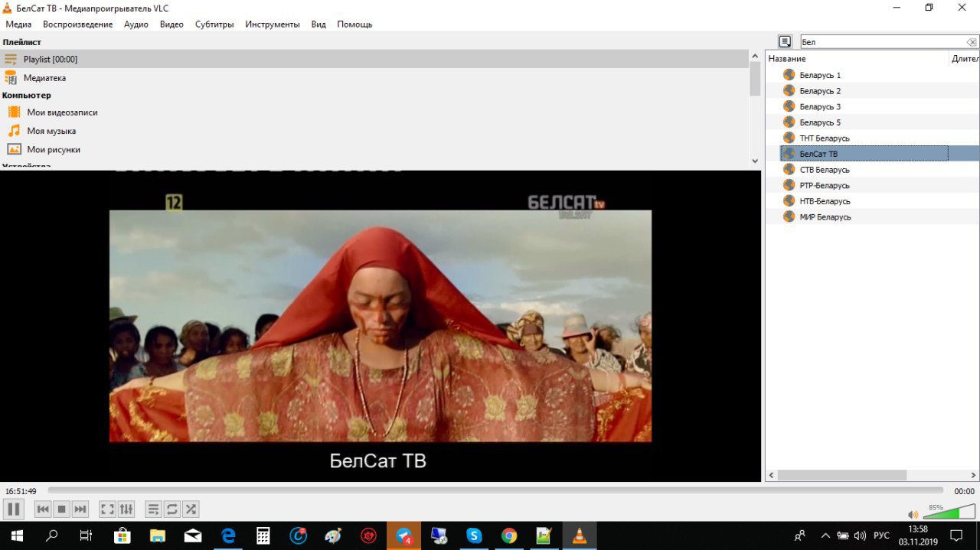Screen dimensions: 980x550
Task: Click the stream icon beside МИР Беларусь
Action: coord(789,216)
